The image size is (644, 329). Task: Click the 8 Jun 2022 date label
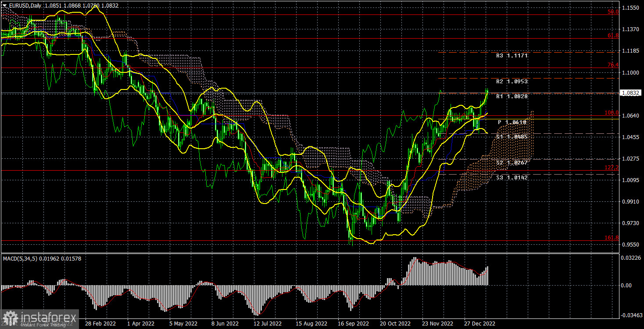tap(225, 323)
